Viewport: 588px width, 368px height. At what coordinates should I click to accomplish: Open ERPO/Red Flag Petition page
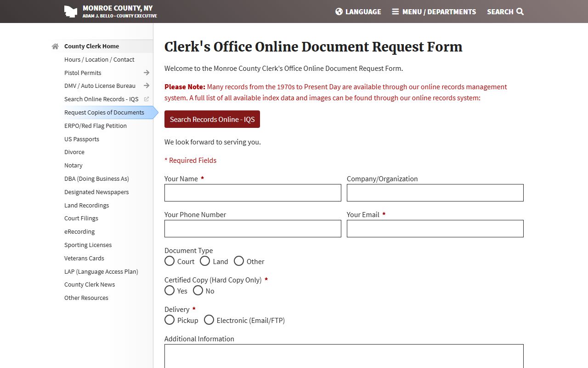point(96,126)
